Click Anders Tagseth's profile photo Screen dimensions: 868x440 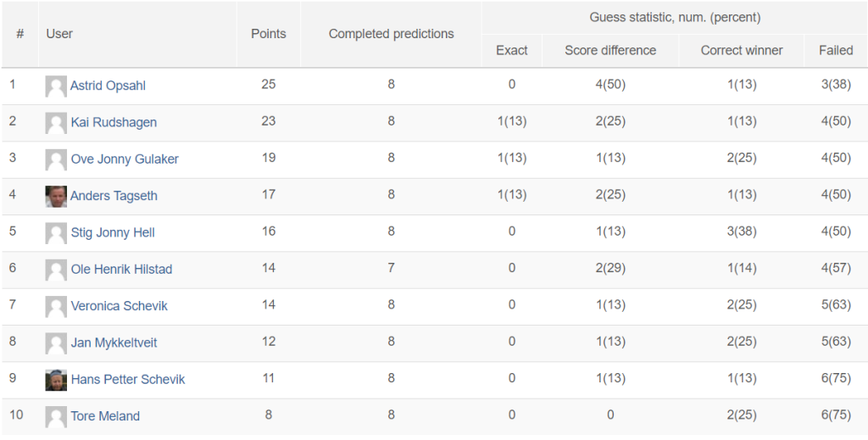coord(56,197)
